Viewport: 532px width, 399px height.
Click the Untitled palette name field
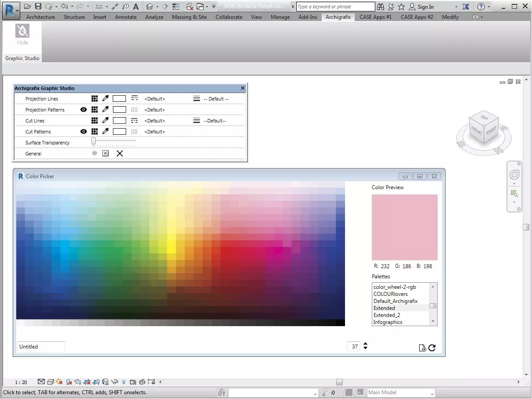pos(41,347)
